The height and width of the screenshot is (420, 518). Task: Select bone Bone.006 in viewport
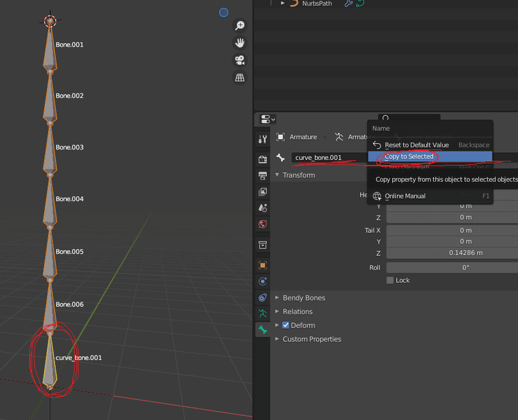(x=50, y=307)
